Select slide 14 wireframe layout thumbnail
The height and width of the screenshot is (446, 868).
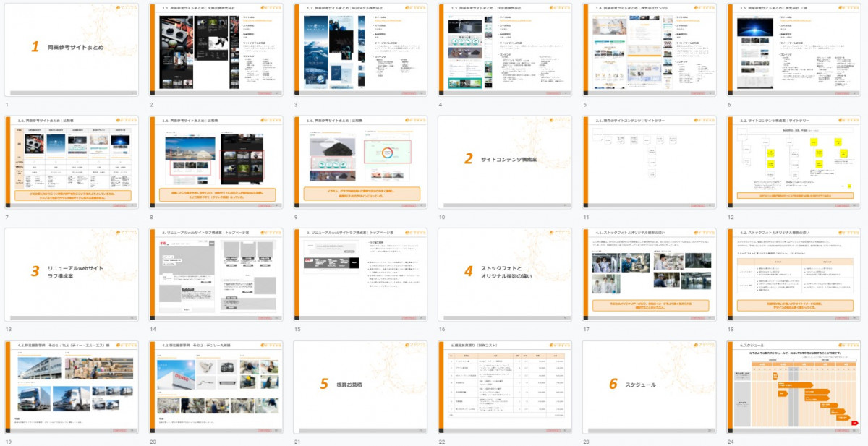(216, 274)
